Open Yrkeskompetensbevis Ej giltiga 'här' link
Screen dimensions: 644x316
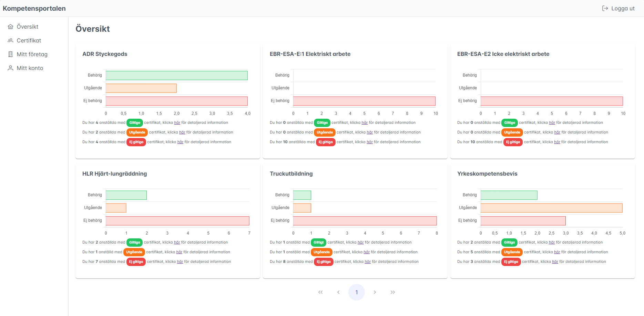pos(555,261)
